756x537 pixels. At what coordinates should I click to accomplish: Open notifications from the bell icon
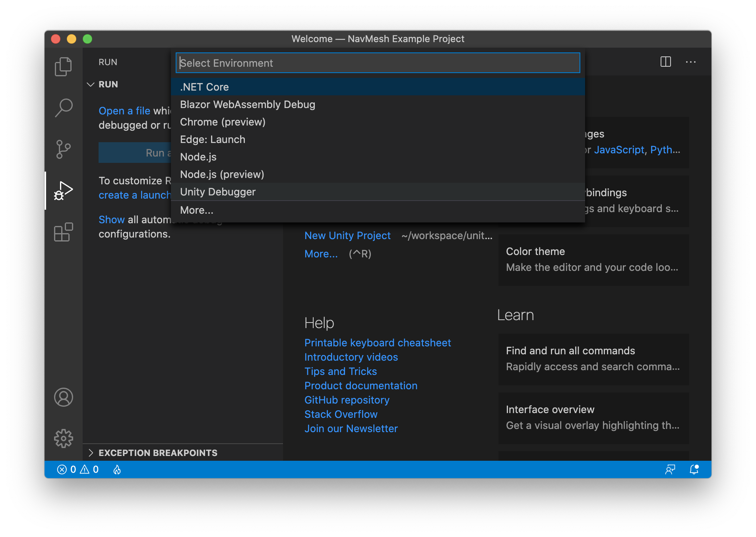coord(694,469)
